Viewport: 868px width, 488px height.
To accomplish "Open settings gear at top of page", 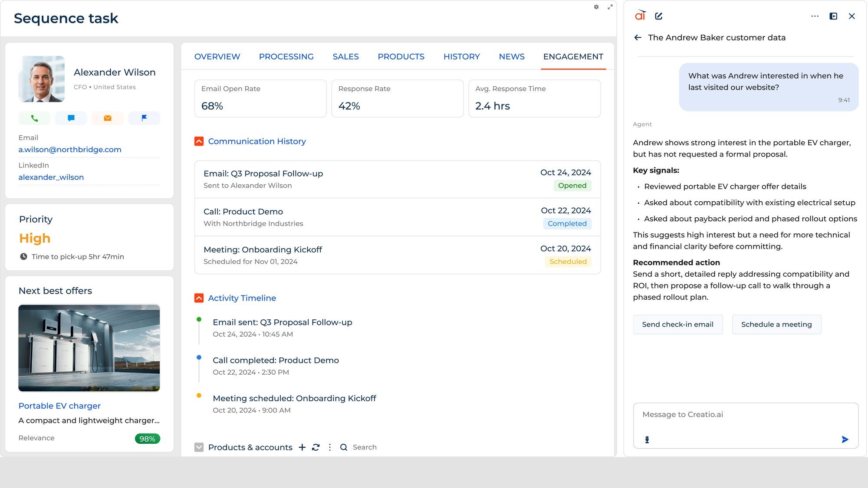I will point(596,7).
